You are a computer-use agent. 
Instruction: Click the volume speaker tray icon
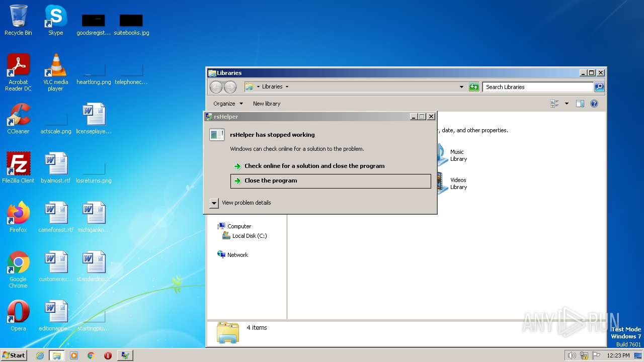click(572, 355)
